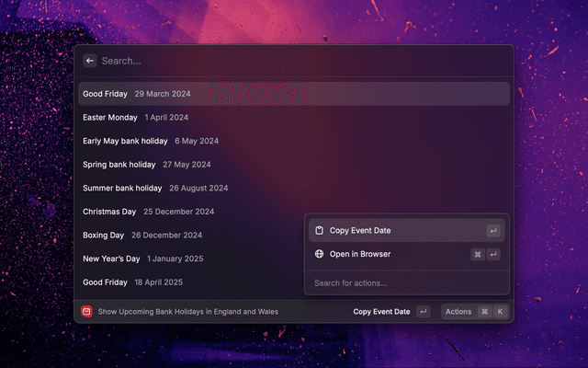
Task: Click the globe icon beside Open in Browser
Action: [319, 254]
